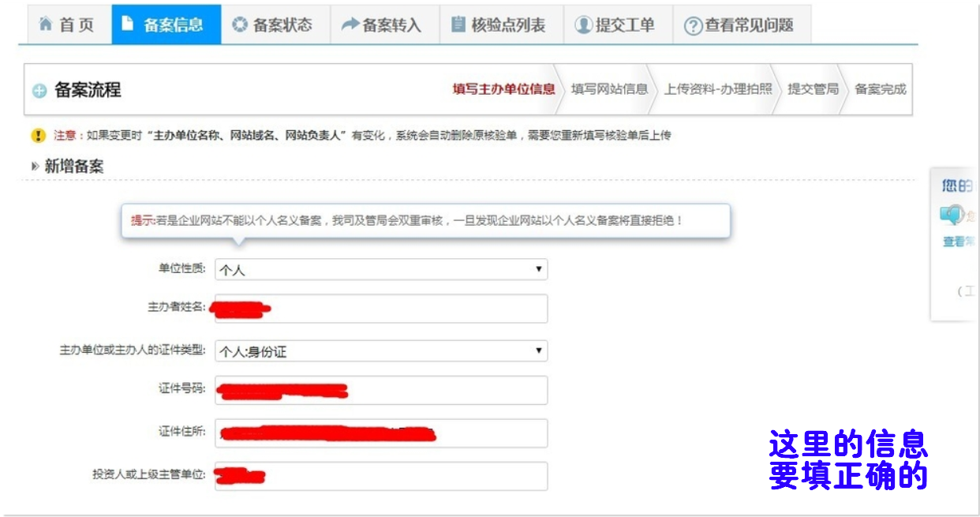Expand the 新增备案 section triangle
Screen dimensions: 980x517
click(35, 167)
